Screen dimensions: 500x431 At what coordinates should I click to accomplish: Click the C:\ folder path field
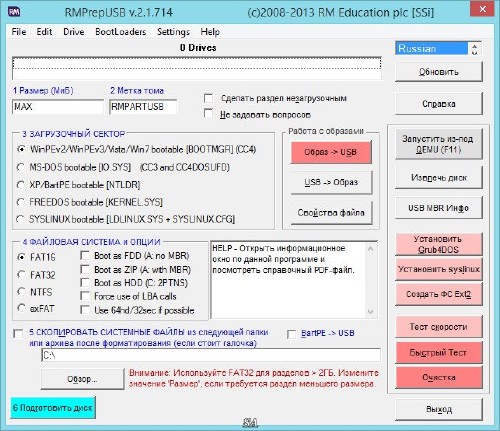(211, 355)
